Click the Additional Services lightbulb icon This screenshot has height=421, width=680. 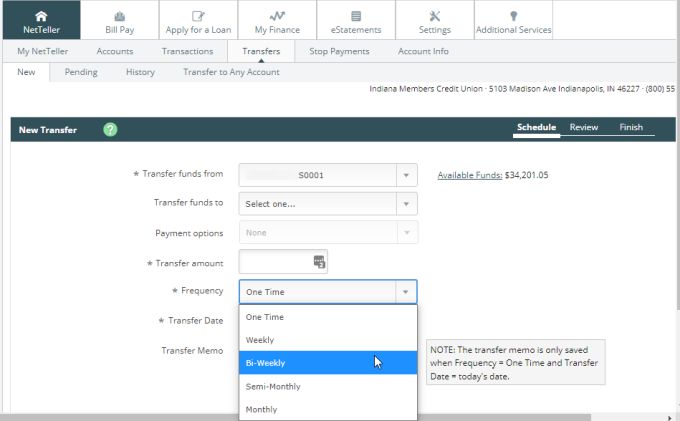pyautogui.click(x=513, y=15)
